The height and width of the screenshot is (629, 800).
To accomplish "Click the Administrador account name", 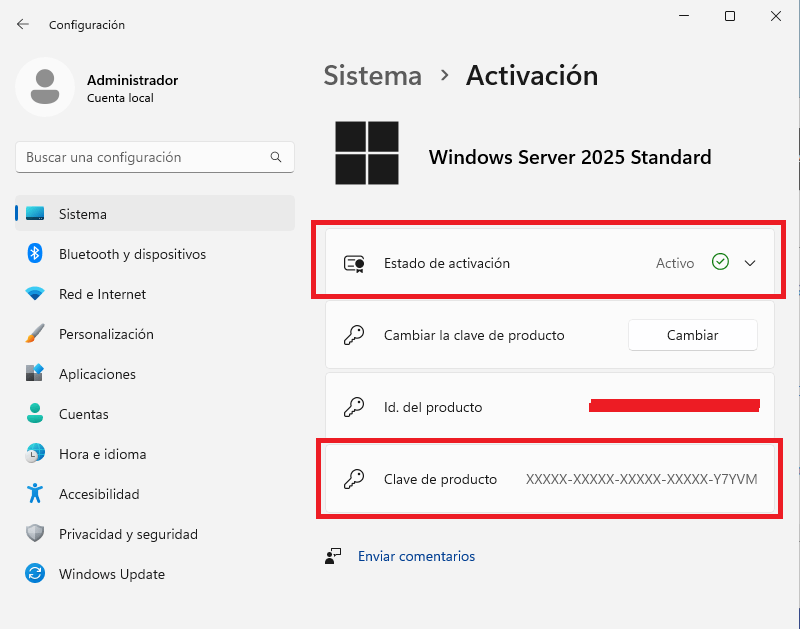I will [x=132, y=80].
